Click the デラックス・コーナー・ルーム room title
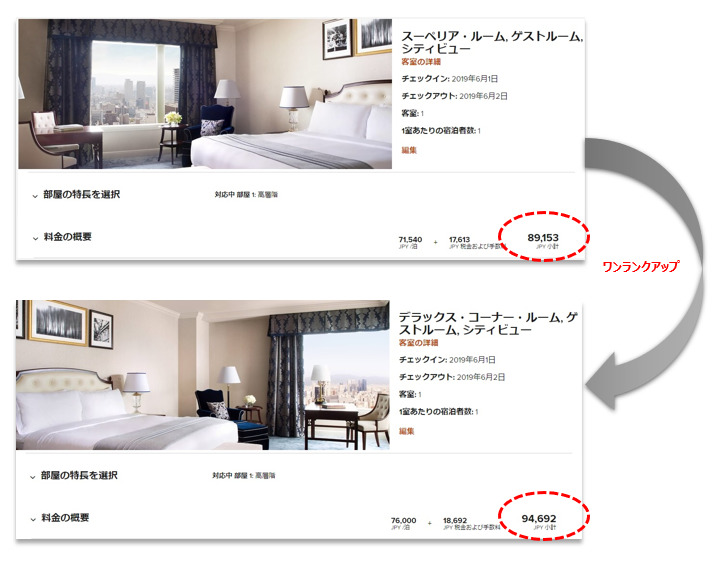 pos(488,323)
